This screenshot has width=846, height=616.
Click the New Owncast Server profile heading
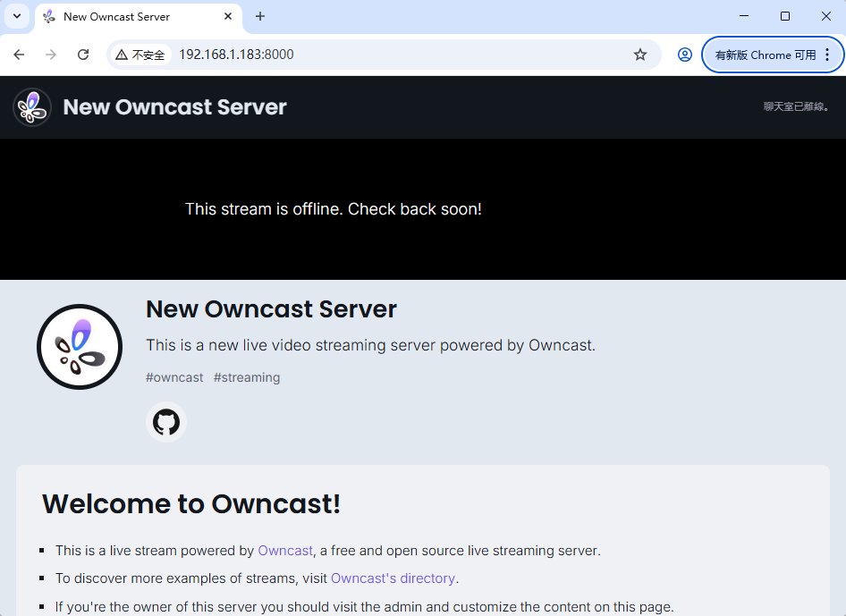click(271, 309)
